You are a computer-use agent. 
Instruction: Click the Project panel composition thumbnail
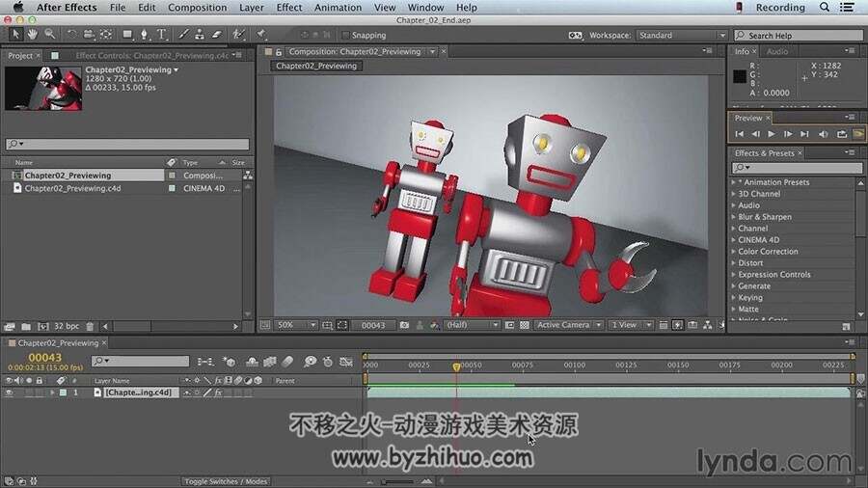43,89
